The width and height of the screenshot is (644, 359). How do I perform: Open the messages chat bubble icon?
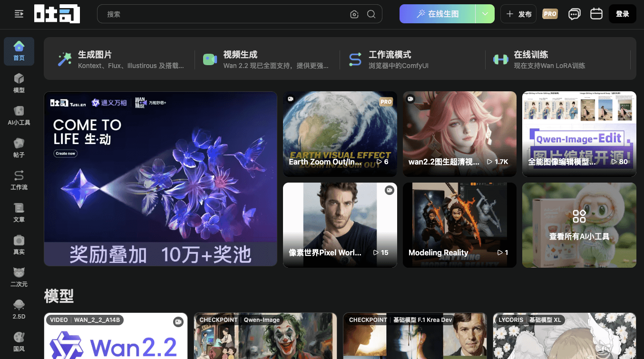575,14
